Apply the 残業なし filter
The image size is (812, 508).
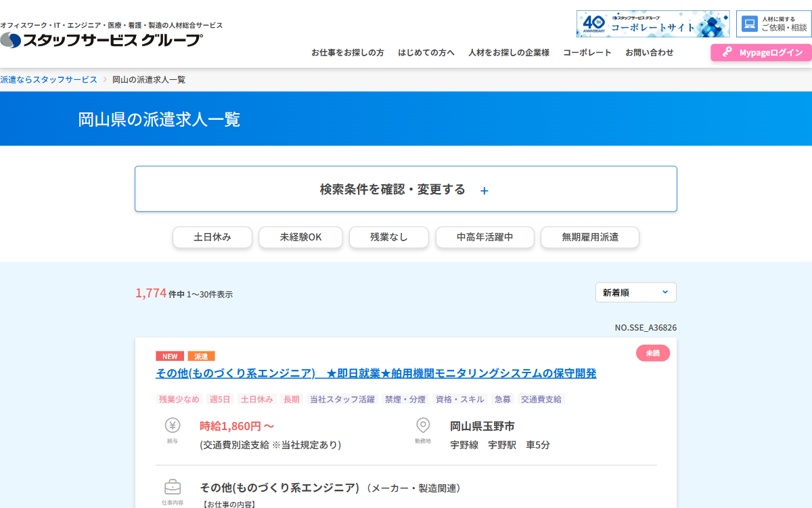pos(389,237)
